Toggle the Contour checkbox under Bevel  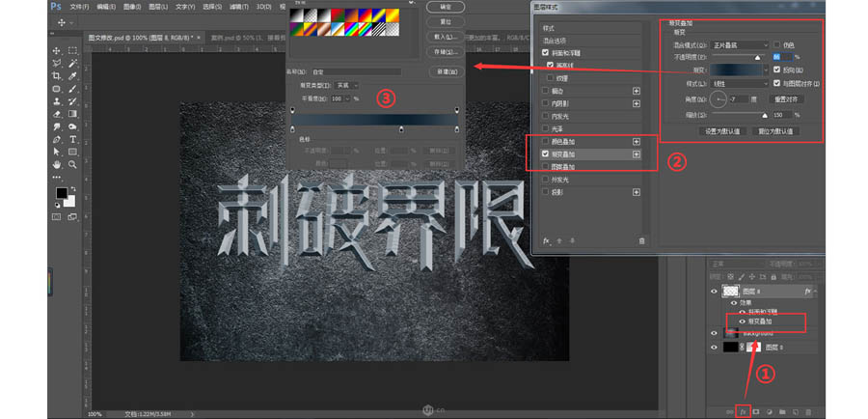(551, 66)
